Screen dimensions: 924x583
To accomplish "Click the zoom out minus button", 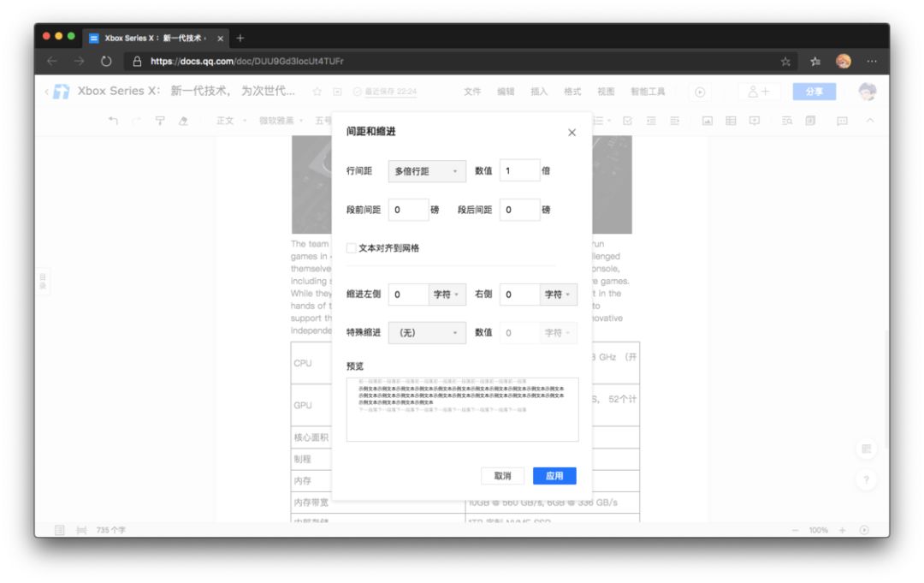I will tap(795, 530).
